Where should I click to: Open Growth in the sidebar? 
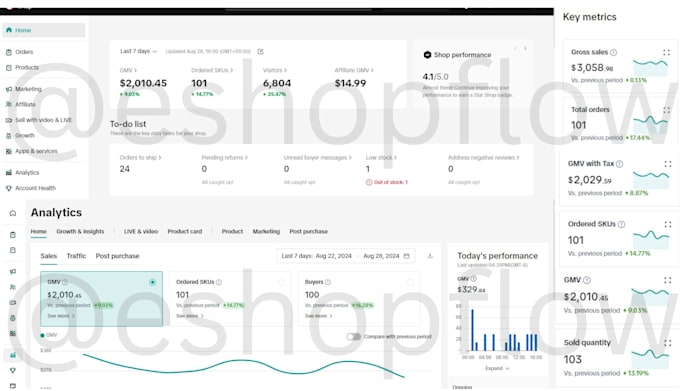(20, 136)
